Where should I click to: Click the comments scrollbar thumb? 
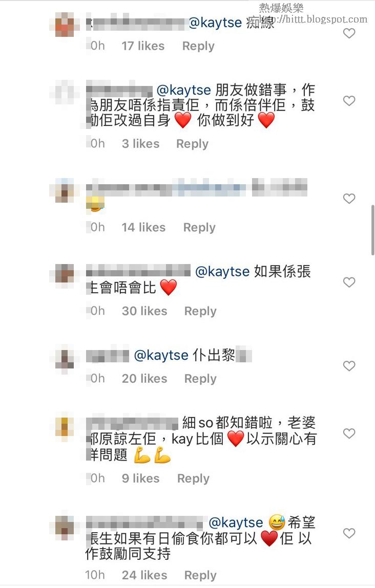click(x=372, y=230)
